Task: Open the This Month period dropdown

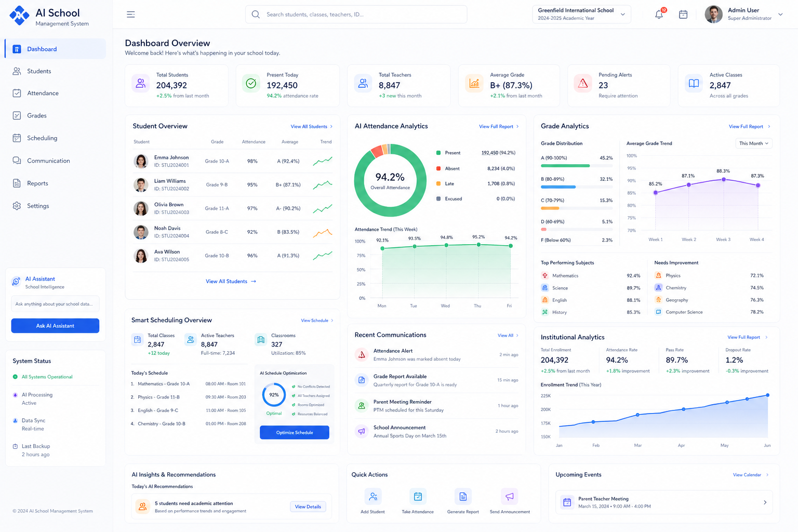Action: pyautogui.click(x=754, y=143)
